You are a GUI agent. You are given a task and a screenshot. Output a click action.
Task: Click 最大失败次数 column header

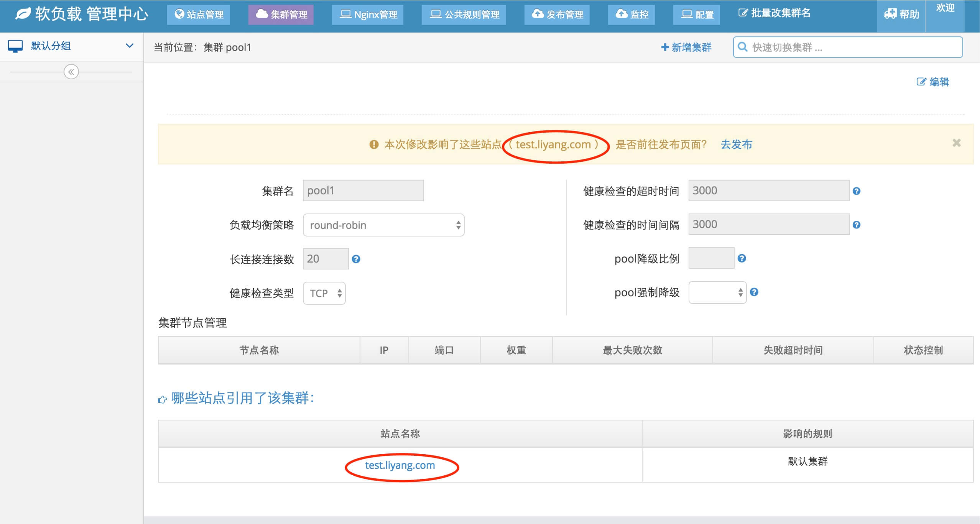(633, 350)
